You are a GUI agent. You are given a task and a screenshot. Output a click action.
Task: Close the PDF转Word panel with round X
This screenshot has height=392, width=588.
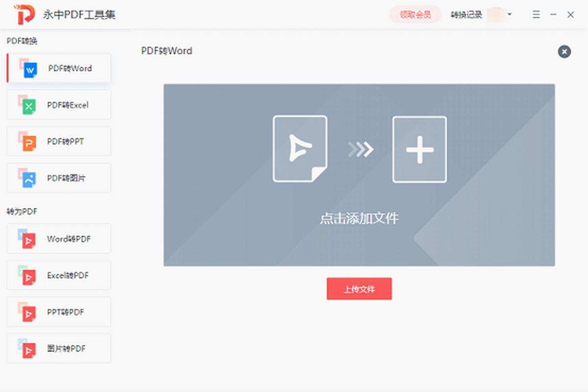tap(564, 52)
